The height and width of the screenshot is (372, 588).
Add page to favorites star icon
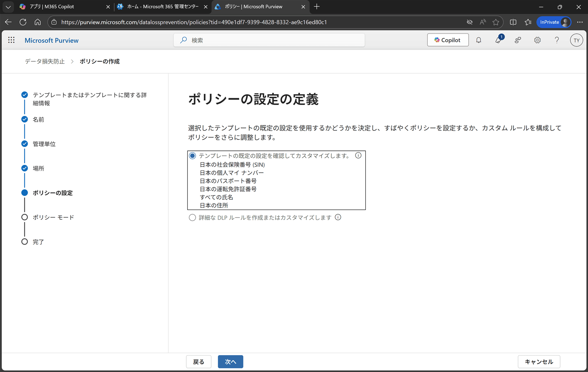[496, 22]
